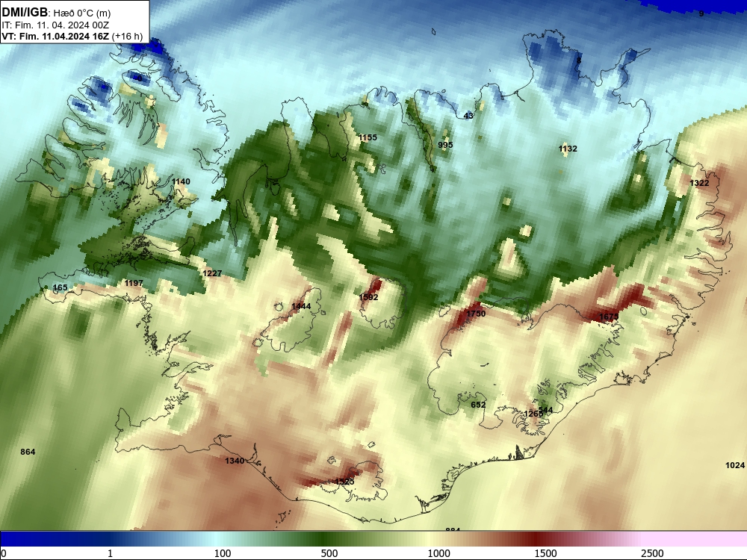
Task: Click the 1265 height label on map
Action: pyautogui.click(x=533, y=414)
